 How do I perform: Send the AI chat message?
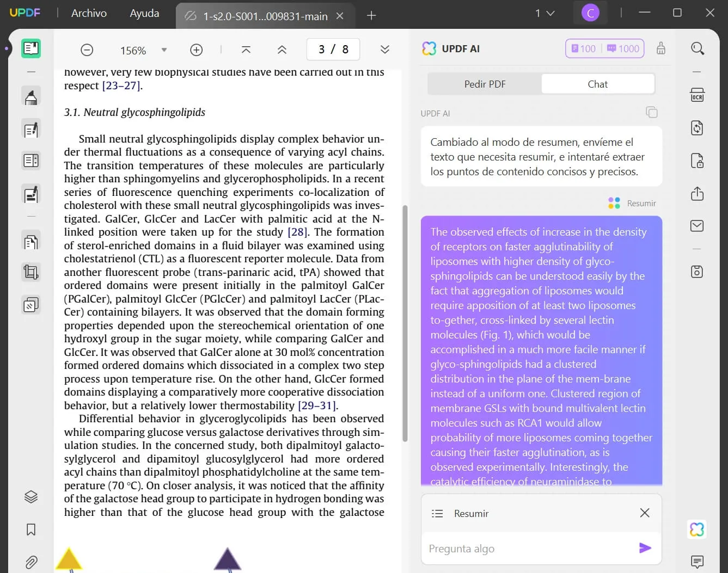645,548
